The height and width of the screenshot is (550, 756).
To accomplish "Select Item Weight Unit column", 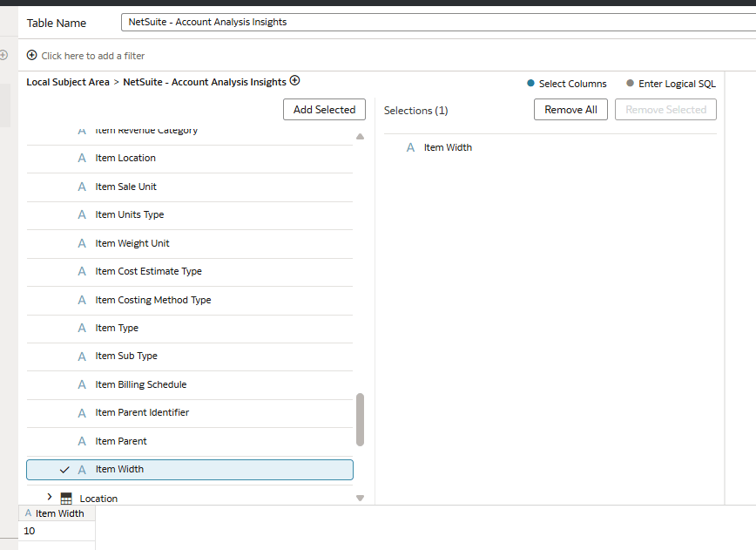I will coord(190,244).
